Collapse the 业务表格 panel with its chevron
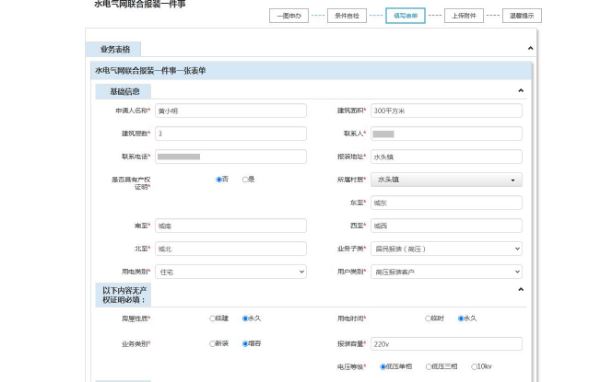600x382 pixels. click(530, 48)
